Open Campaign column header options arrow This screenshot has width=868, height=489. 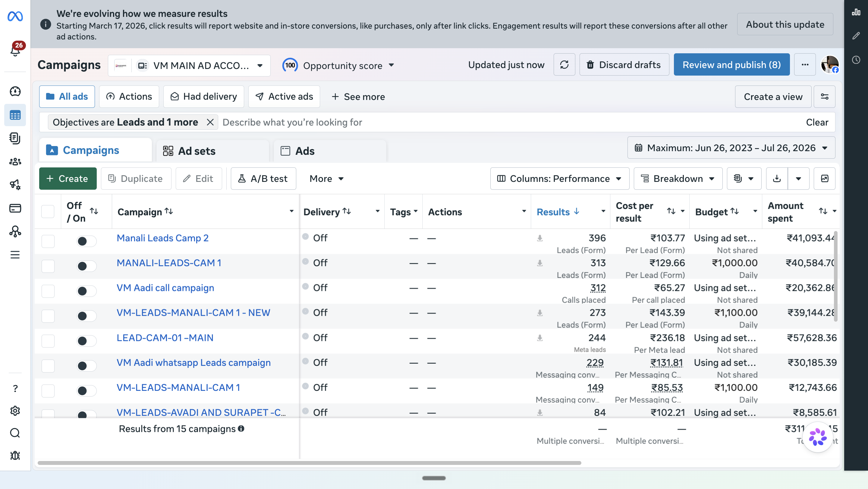[x=291, y=211]
